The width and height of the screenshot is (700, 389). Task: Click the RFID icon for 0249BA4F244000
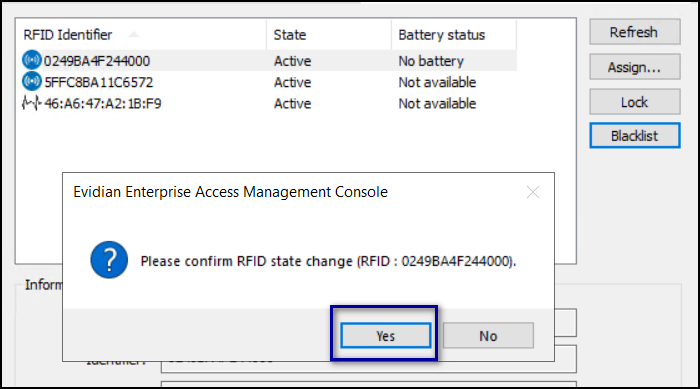pyautogui.click(x=32, y=60)
